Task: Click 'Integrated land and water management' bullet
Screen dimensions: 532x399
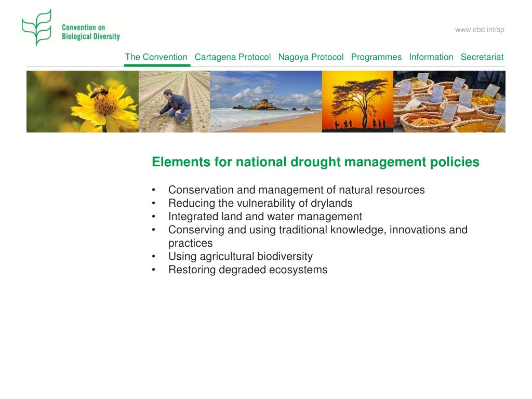Action: (265, 217)
